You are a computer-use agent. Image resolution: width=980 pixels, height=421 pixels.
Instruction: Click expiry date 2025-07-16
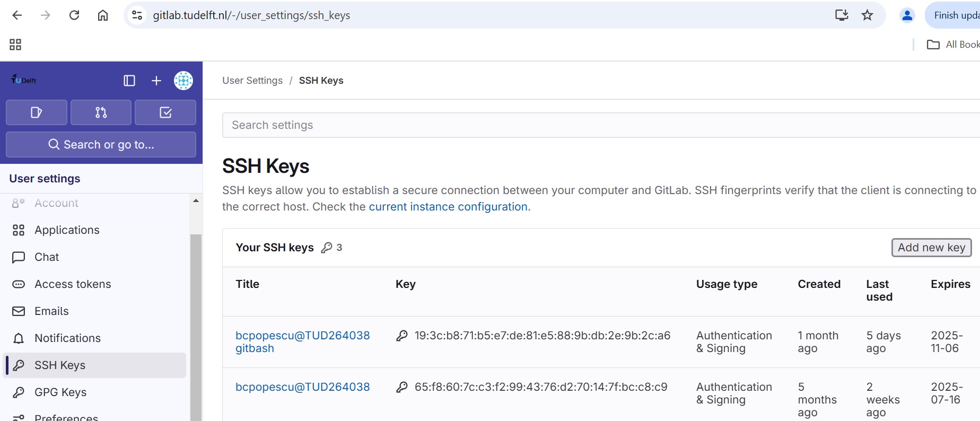tap(947, 393)
